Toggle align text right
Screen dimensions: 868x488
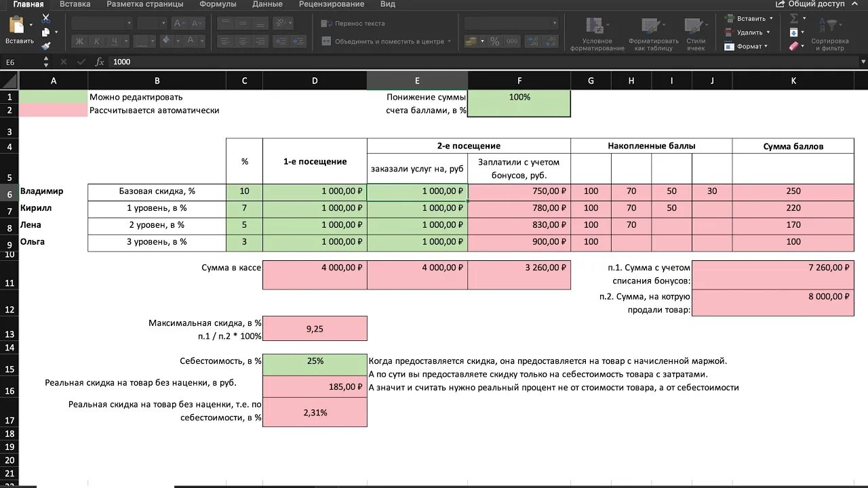(x=261, y=41)
